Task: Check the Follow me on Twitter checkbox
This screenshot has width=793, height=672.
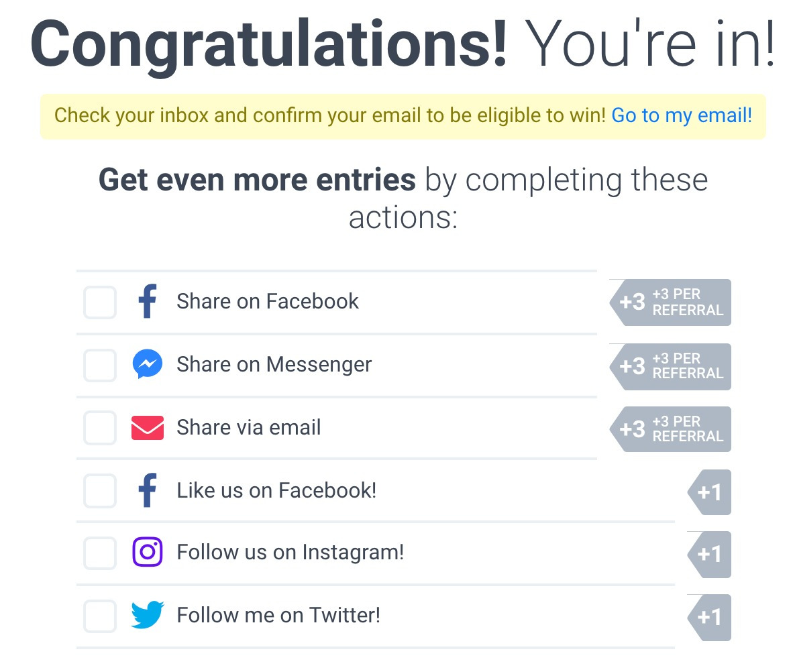Action: 99,616
